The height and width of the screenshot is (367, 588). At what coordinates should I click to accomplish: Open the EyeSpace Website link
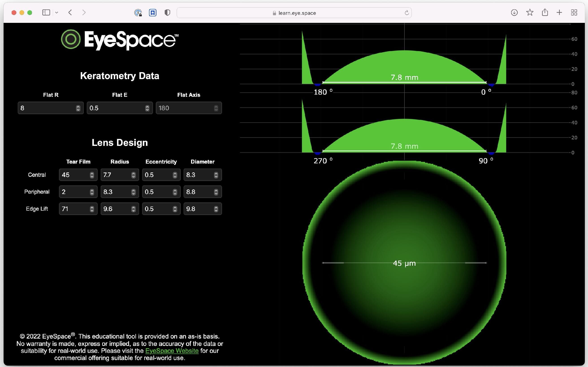[x=172, y=351]
